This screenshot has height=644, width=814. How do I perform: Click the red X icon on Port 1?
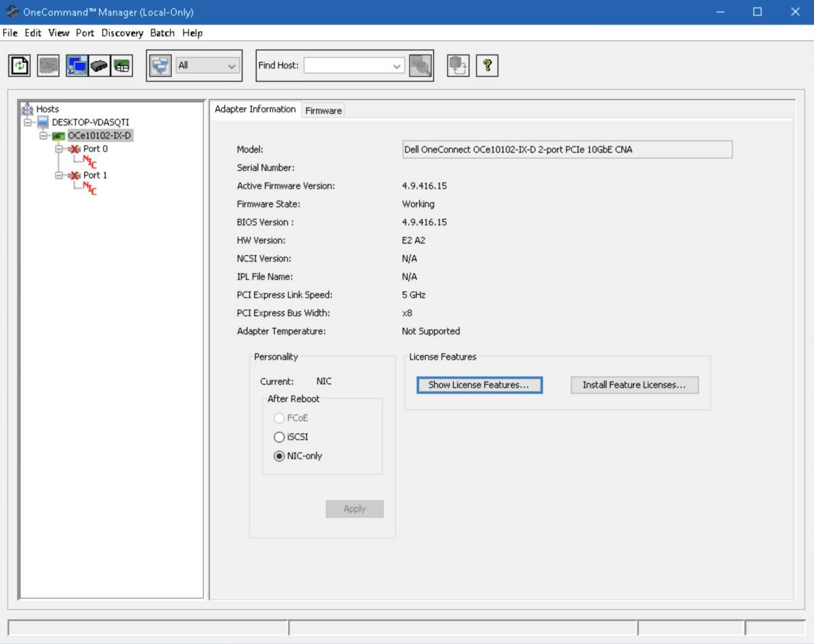pos(75,175)
